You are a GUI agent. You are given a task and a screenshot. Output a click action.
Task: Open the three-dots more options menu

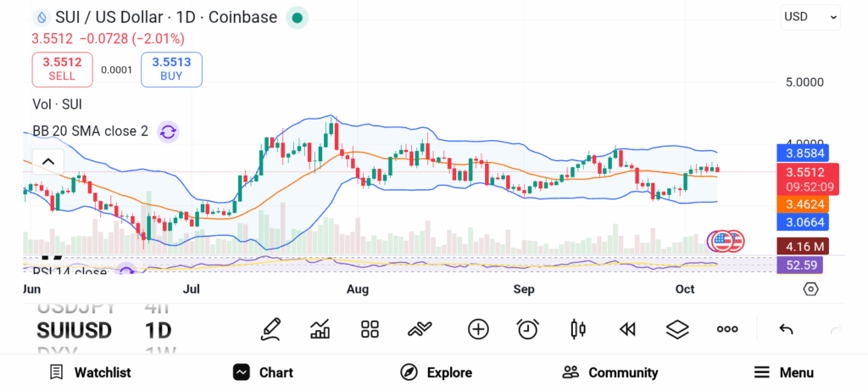(727, 329)
